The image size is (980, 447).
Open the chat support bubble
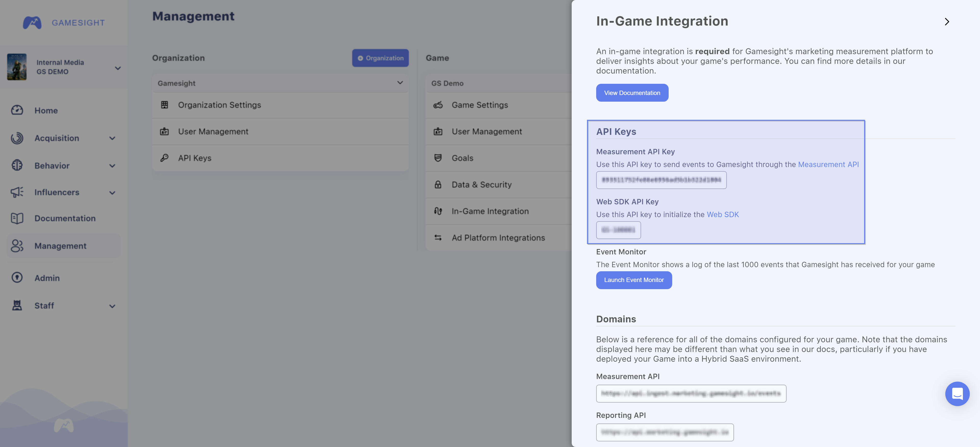click(957, 394)
